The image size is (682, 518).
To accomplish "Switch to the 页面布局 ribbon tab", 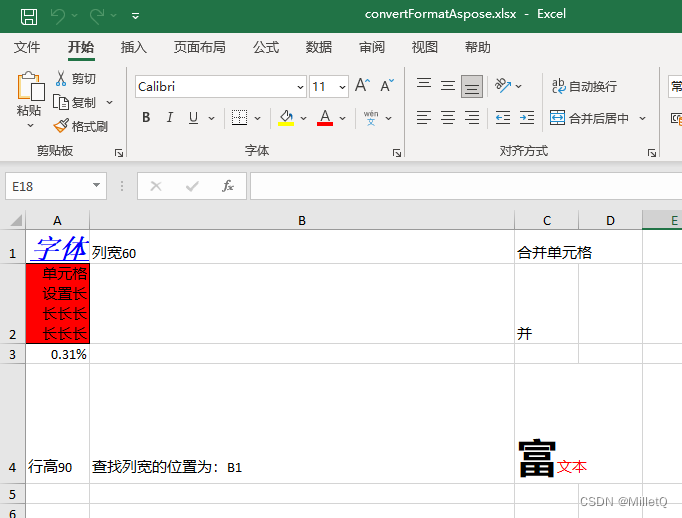I will 200,47.
